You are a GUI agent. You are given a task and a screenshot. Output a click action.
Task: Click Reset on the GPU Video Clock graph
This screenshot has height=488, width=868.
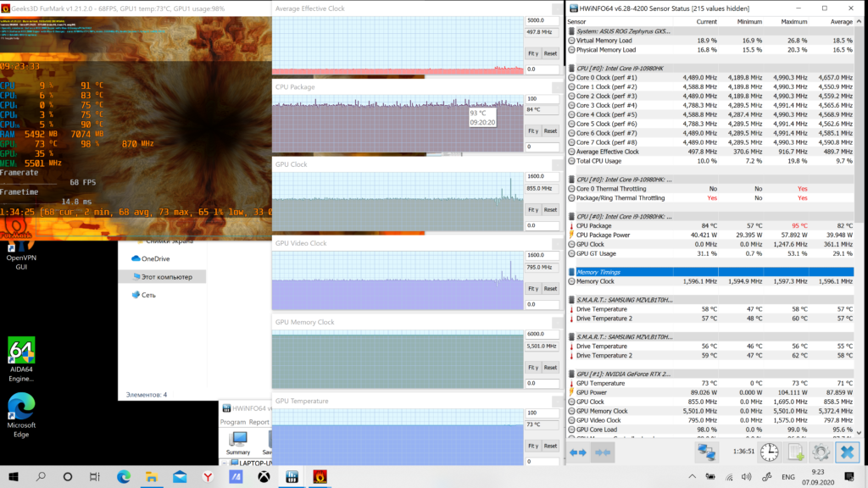pyautogui.click(x=550, y=289)
